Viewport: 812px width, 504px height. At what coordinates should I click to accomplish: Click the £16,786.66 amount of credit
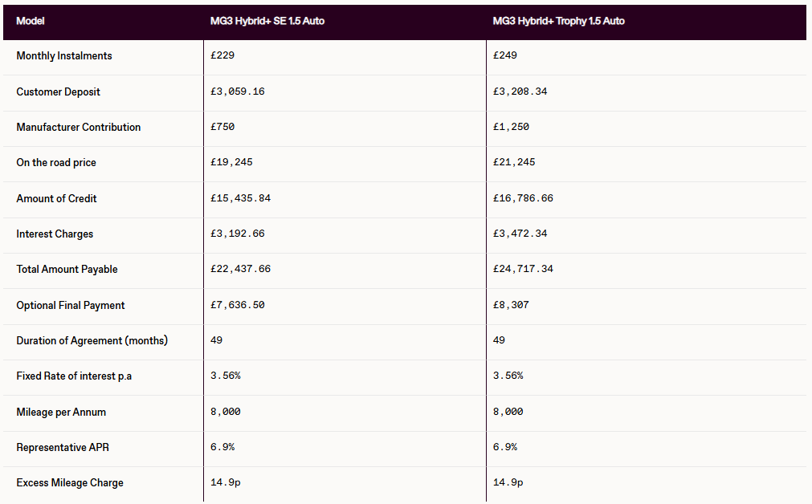[x=523, y=198]
